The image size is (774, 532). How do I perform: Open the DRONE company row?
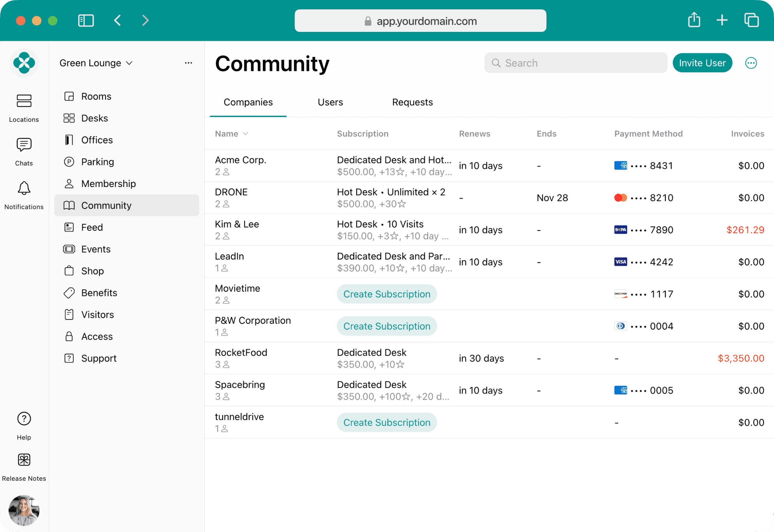point(489,198)
